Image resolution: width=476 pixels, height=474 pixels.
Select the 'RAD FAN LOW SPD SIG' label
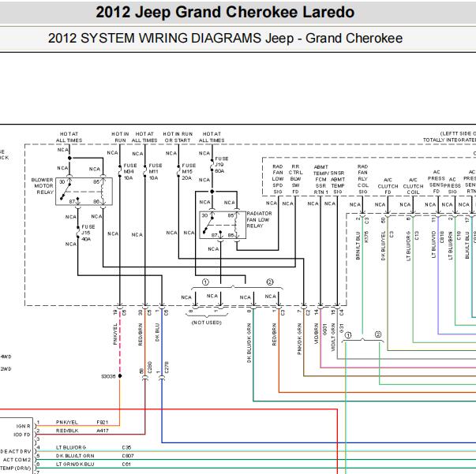click(x=278, y=179)
